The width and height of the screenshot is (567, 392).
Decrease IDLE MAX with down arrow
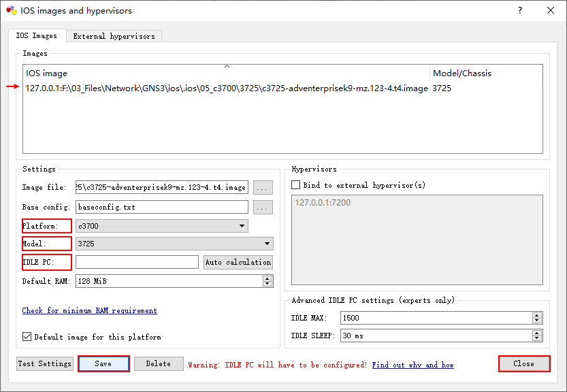[x=537, y=321]
